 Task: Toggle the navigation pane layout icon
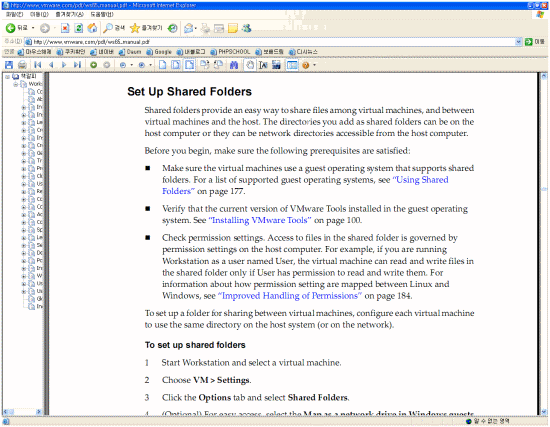coord(292,65)
